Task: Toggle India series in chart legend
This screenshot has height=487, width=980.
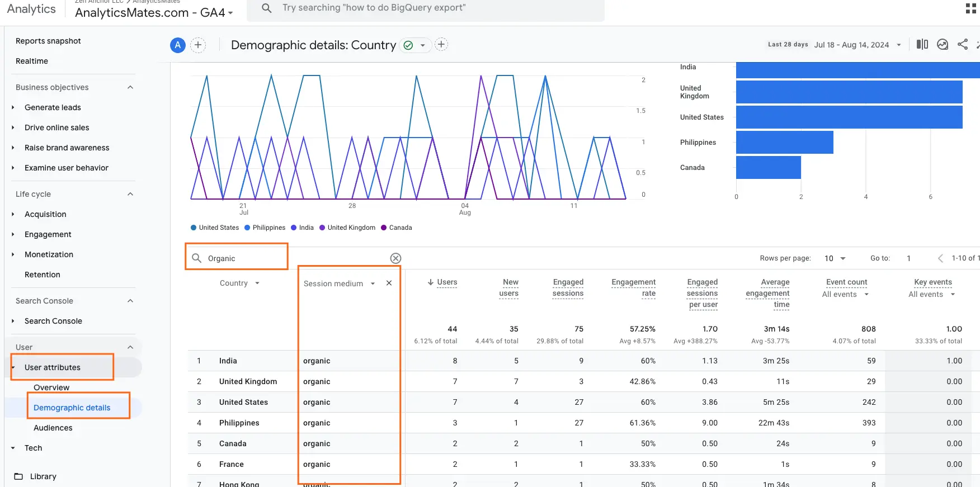Action: pos(302,228)
